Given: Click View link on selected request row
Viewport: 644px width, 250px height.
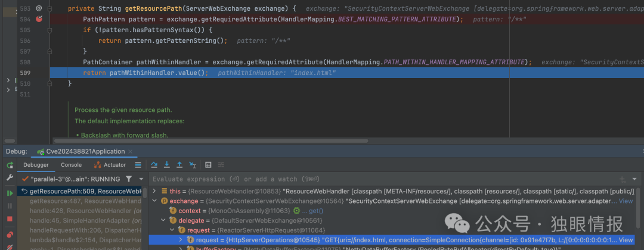Looking at the screenshot, I should click(626, 240).
